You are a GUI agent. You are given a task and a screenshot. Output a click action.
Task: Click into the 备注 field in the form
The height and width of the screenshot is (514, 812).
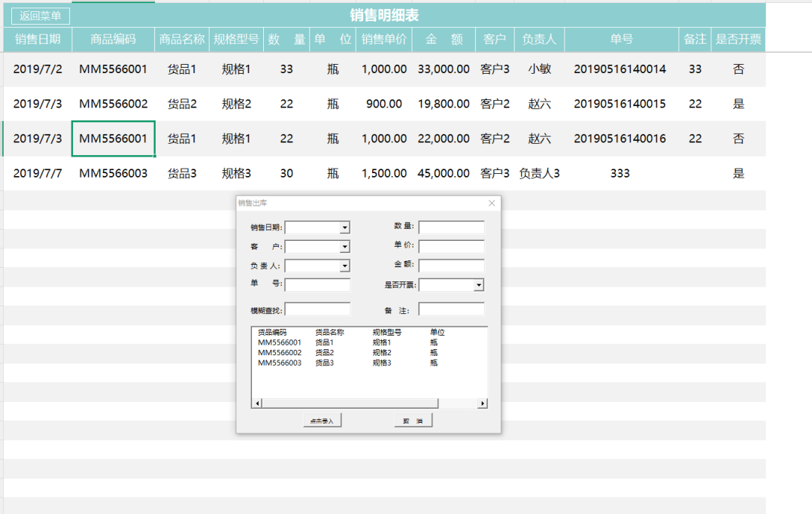tap(451, 309)
